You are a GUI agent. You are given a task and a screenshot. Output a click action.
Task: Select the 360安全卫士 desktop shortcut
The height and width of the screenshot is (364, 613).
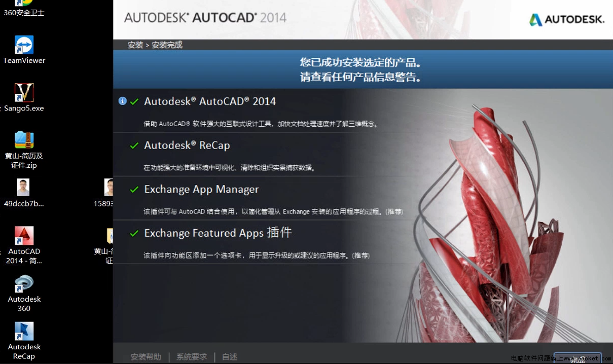click(x=24, y=9)
